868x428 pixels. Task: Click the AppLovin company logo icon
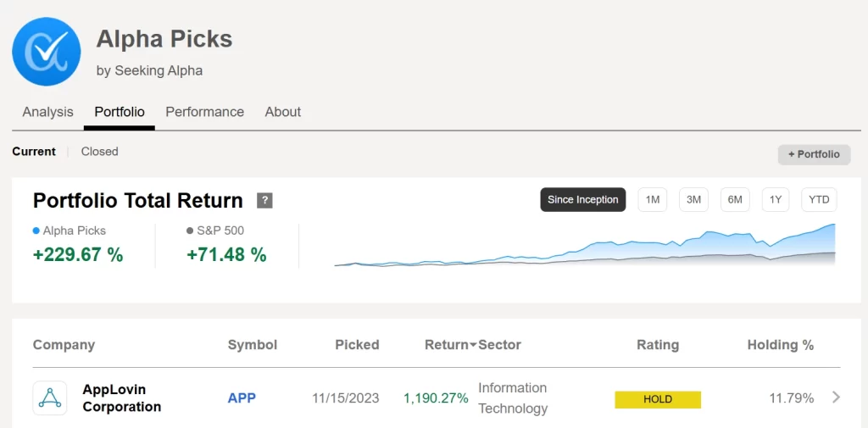click(50, 398)
